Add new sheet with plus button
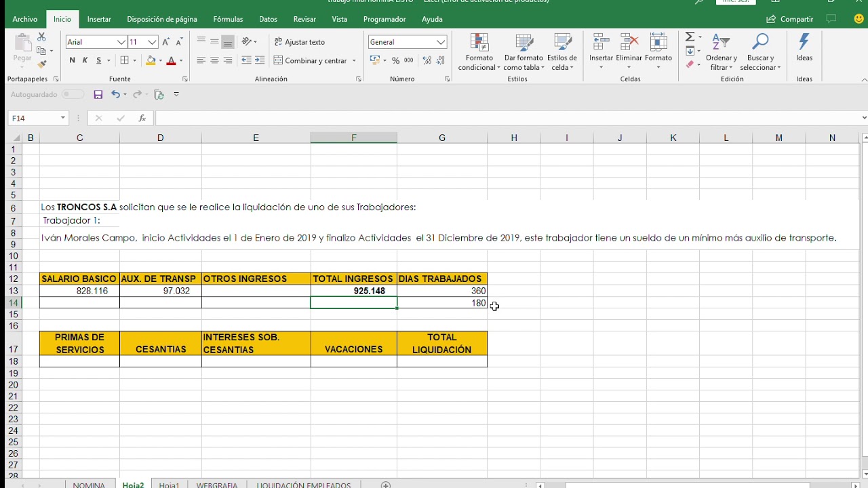The height and width of the screenshot is (488, 868). pos(386,484)
